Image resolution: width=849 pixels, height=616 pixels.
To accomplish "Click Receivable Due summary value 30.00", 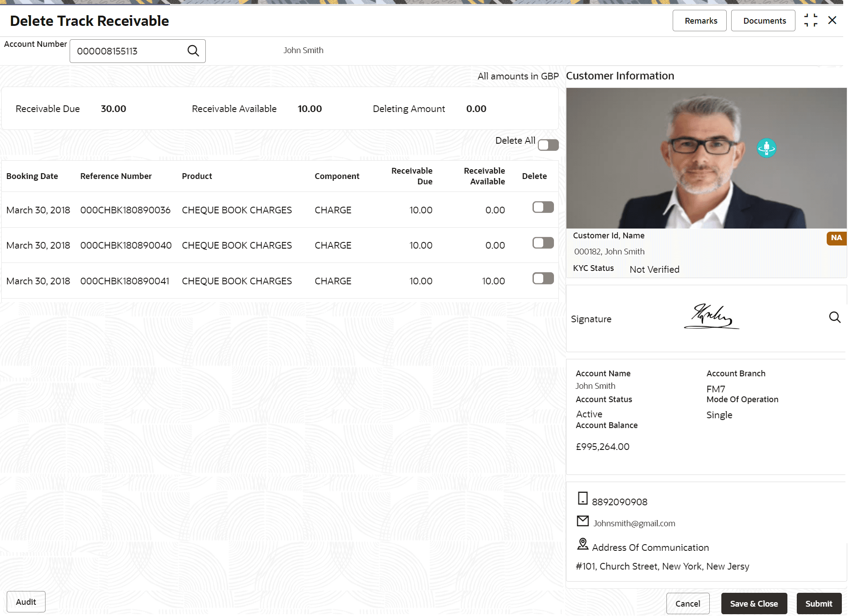I will coord(113,109).
